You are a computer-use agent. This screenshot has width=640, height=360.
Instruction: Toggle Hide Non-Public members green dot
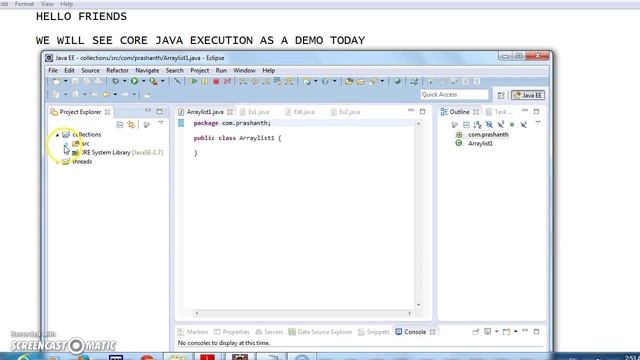pyautogui.click(x=512, y=124)
